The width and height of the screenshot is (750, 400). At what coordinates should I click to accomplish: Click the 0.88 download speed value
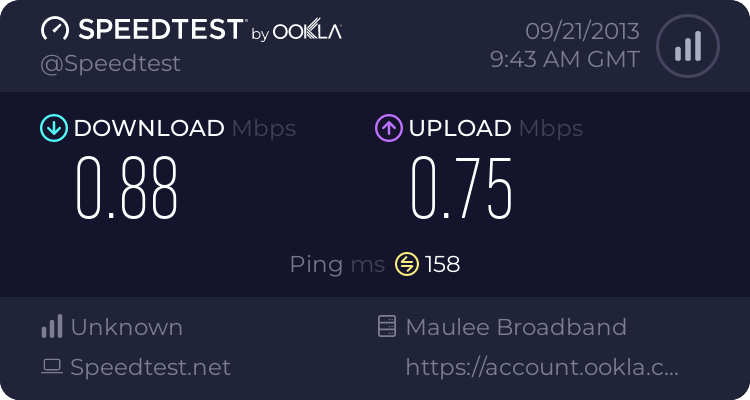pos(128,187)
